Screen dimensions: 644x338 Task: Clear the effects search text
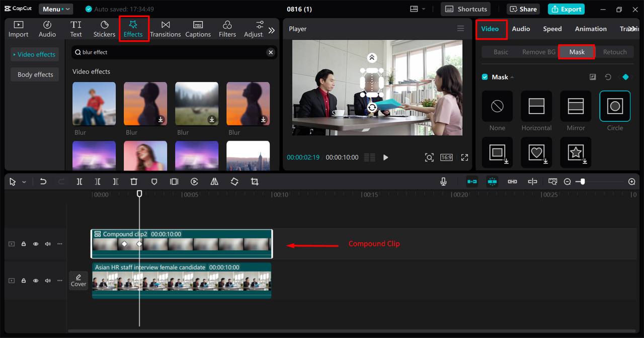pyautogui.click(x=271, y=52)
